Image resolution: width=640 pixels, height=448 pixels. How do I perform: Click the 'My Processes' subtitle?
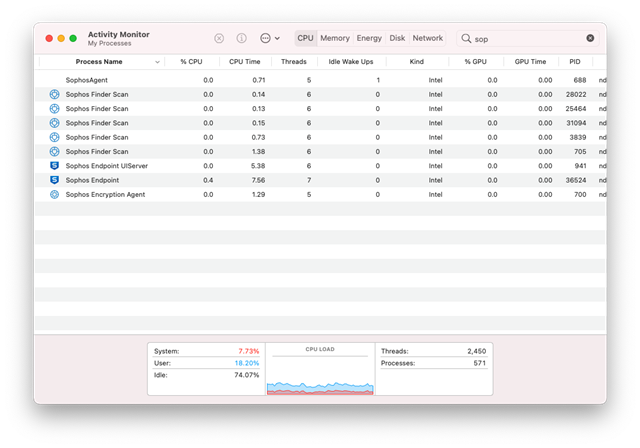[x=109, y=43]
